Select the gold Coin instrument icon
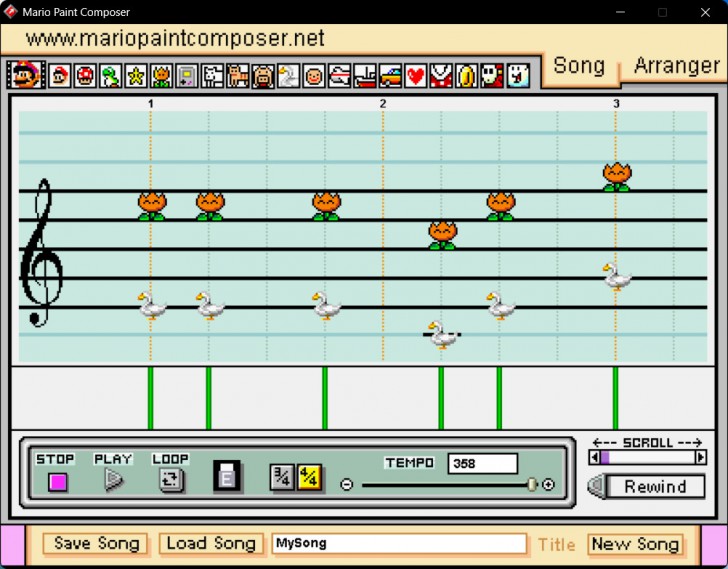 pyautogui.click(x=467, y=76)
